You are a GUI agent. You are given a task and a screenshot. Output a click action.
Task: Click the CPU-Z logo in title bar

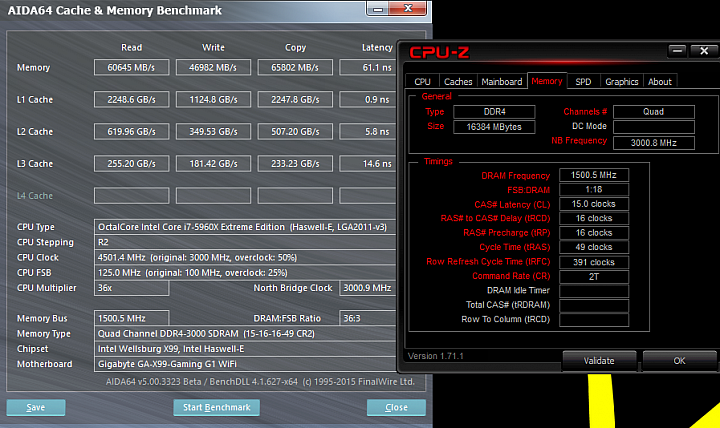pyautogui.click(x=439, y=52)
